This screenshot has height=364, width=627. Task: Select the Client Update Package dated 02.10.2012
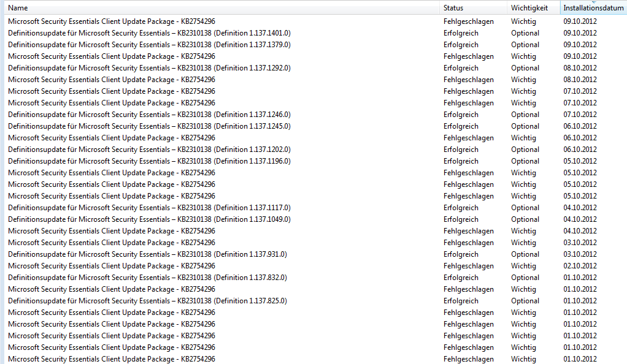112,266
